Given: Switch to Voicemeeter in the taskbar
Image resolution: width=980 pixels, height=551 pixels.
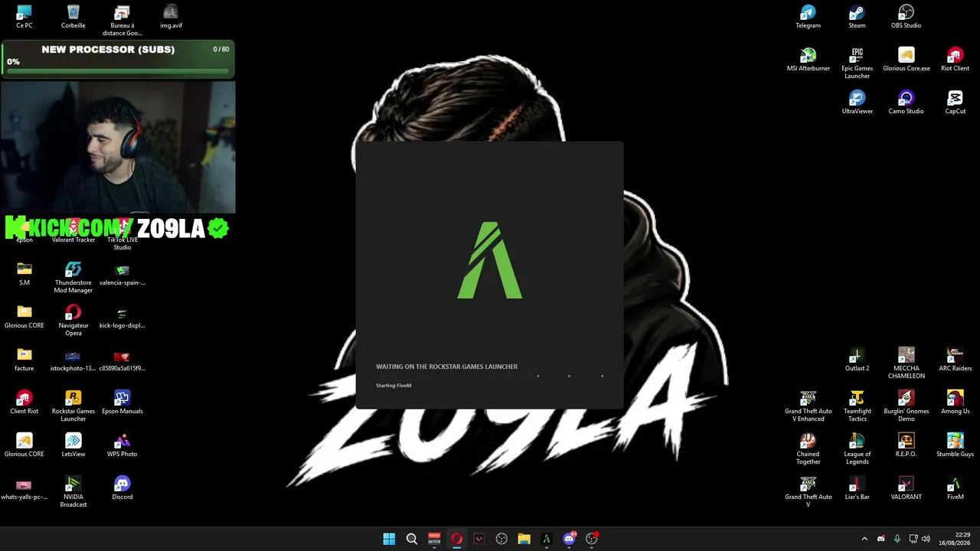Looking at the screenshot, I should 434,539.
